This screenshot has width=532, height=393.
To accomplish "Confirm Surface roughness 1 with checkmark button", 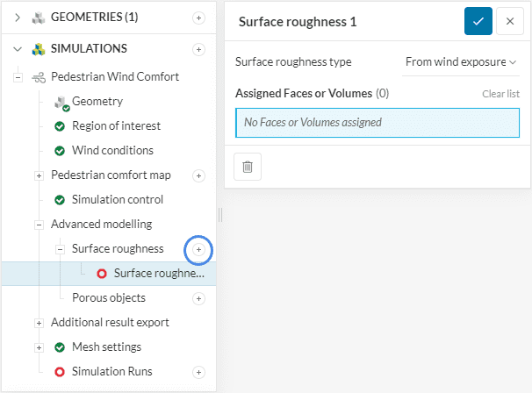I will click(478, 21).
